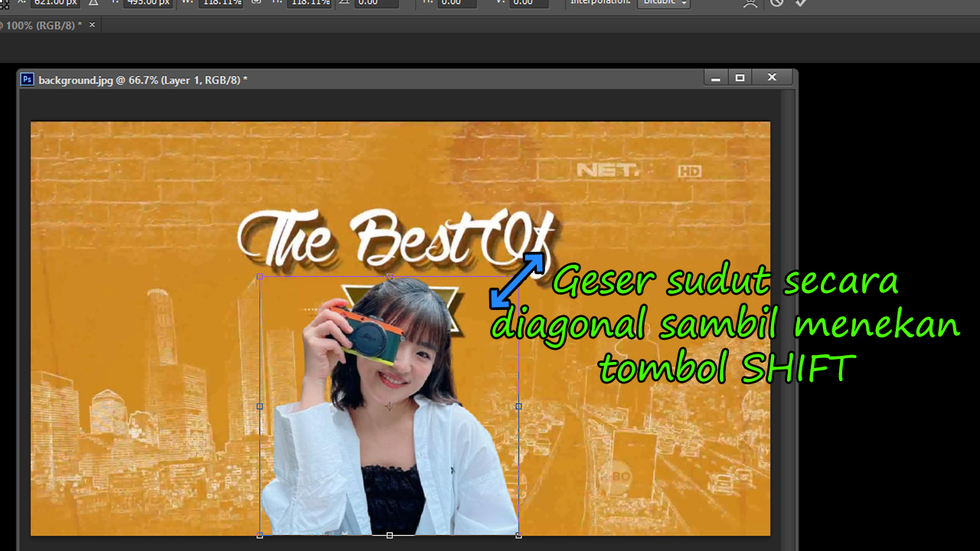Click the bottom-left transform corner handle
The height and width of the screenshot is (551, 980).
click(x=260, y=536)
